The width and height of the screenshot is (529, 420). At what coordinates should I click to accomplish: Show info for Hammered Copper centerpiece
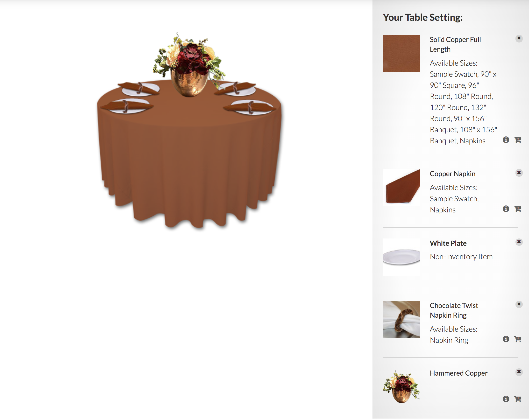tap(506, 399)
